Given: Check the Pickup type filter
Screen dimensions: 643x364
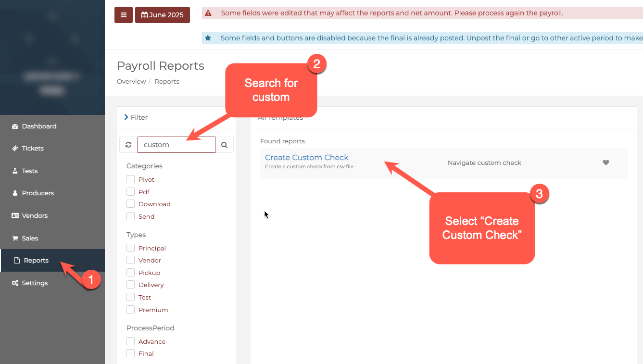Looking at the screenshot, I should [x=130, y=273].
